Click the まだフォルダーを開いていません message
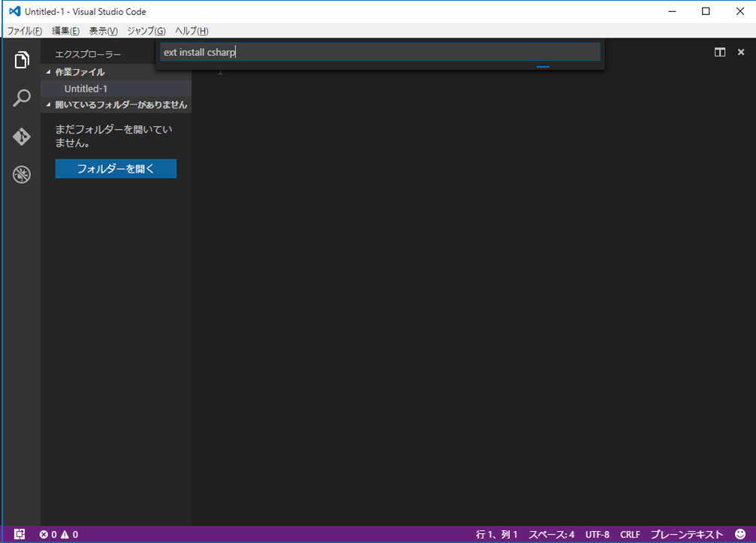This screenshot has height=543, width=756. [x=113, y=136]
